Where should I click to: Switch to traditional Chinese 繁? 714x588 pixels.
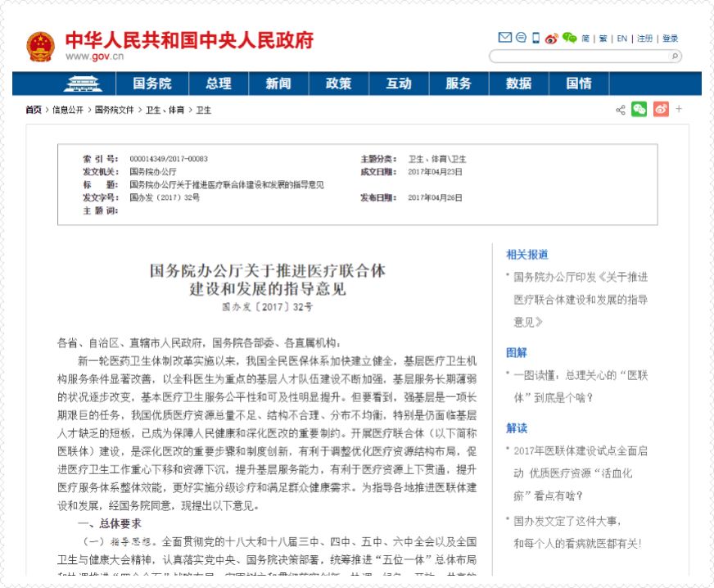point(603,38)
